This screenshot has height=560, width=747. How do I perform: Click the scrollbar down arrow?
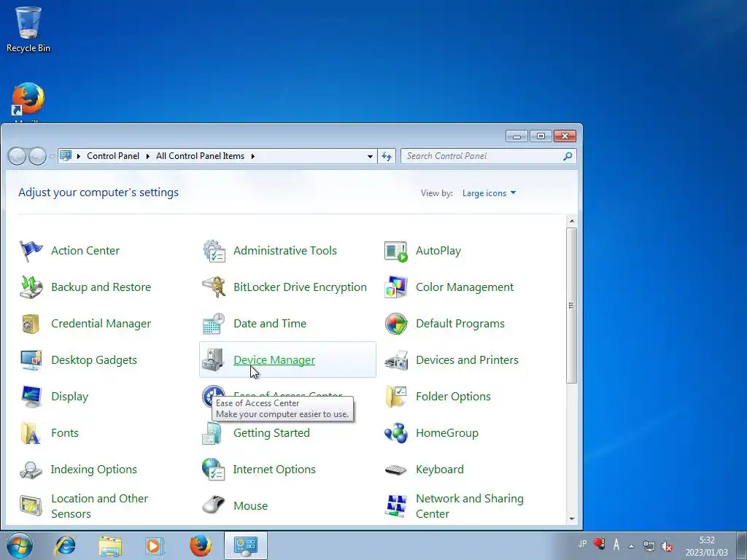click(x=572, y=519)
